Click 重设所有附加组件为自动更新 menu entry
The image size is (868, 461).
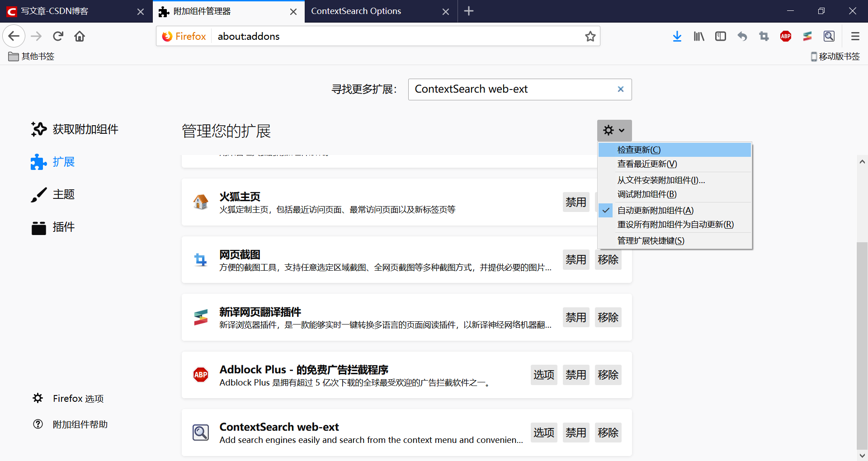[x=675, y=224]
